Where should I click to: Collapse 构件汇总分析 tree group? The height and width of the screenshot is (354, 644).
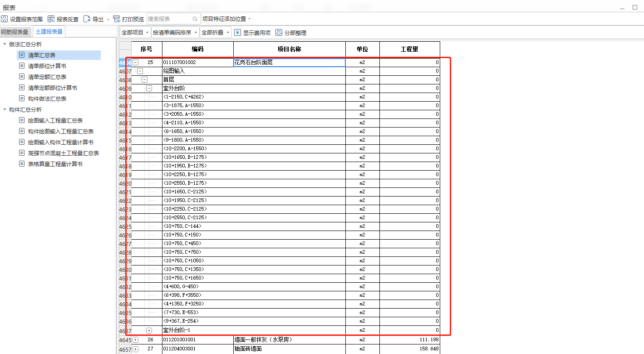tap(5, 109)
